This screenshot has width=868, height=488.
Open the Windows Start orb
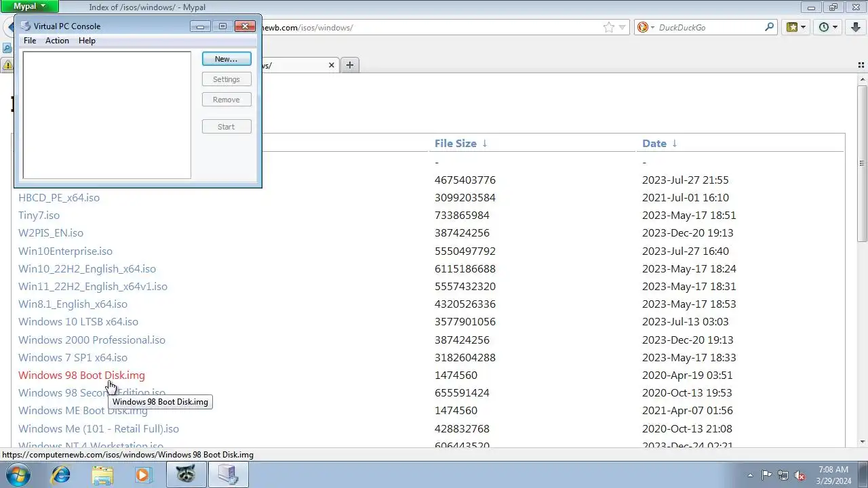[18, 474]
